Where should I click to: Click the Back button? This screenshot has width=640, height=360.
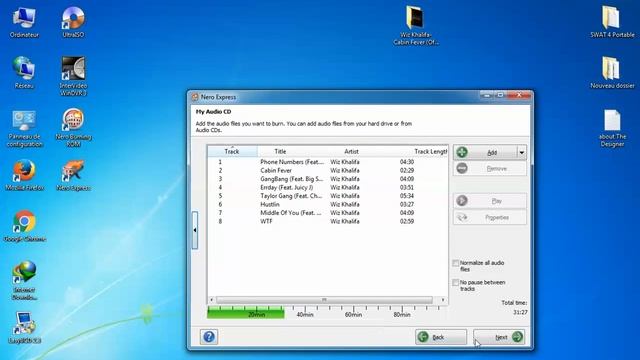pyautogui.click(x=441, y=337)
